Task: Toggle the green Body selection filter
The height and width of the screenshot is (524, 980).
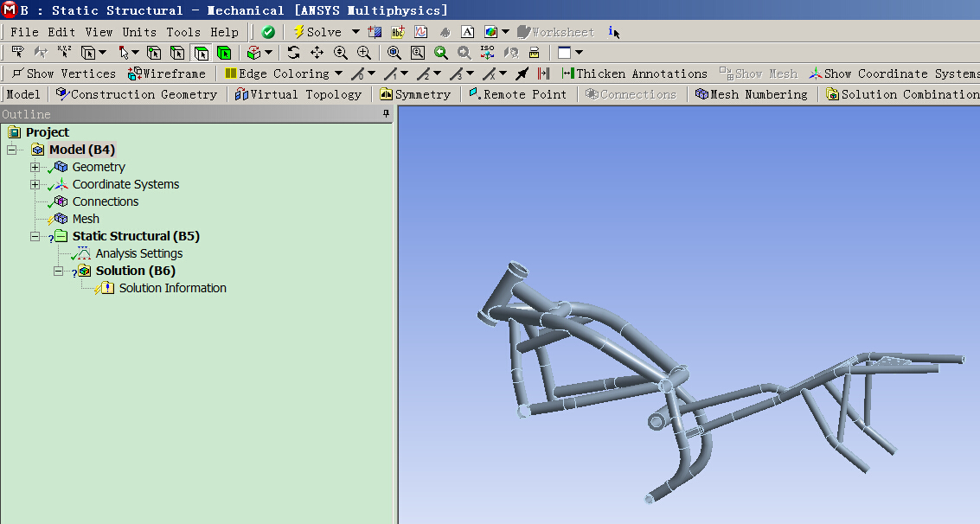Action: [224, 53]
